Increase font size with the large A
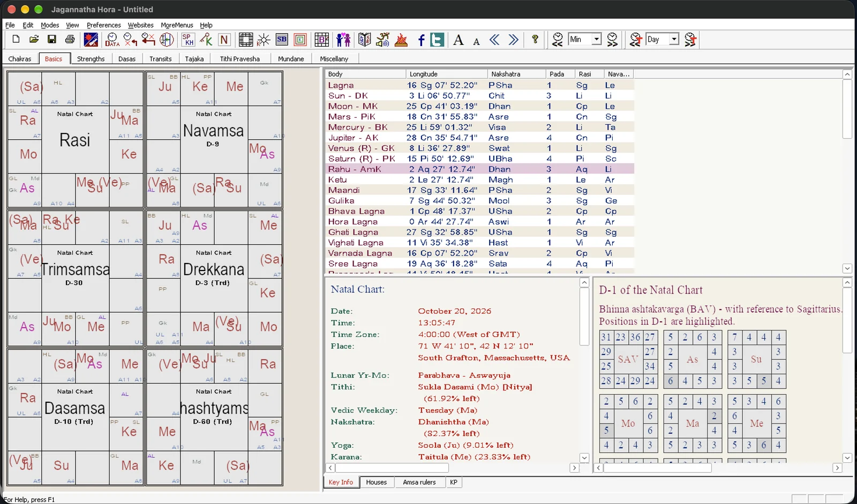 coord(458,40)
